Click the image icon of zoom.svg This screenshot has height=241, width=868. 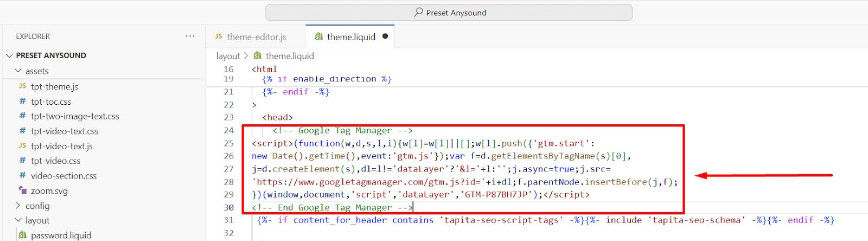pyautogui.click(x=22, y=190)
